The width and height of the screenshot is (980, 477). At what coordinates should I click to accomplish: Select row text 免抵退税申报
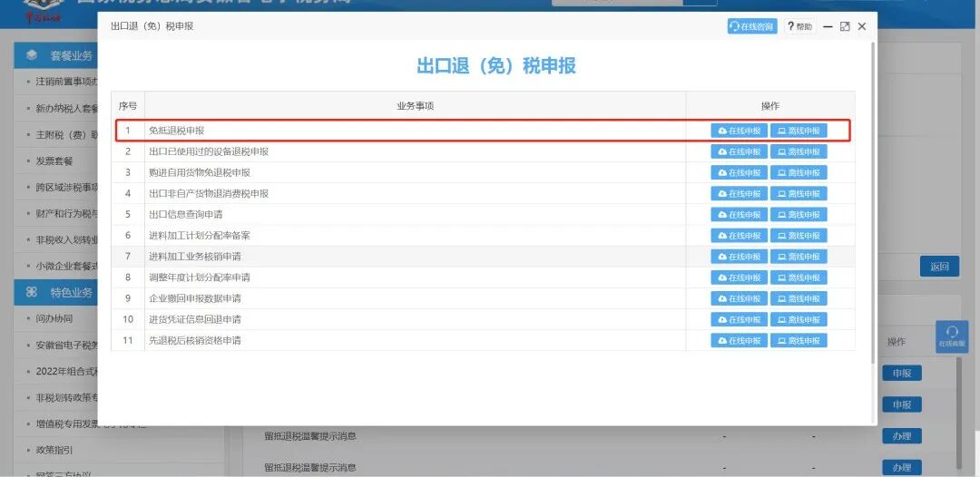176,131
